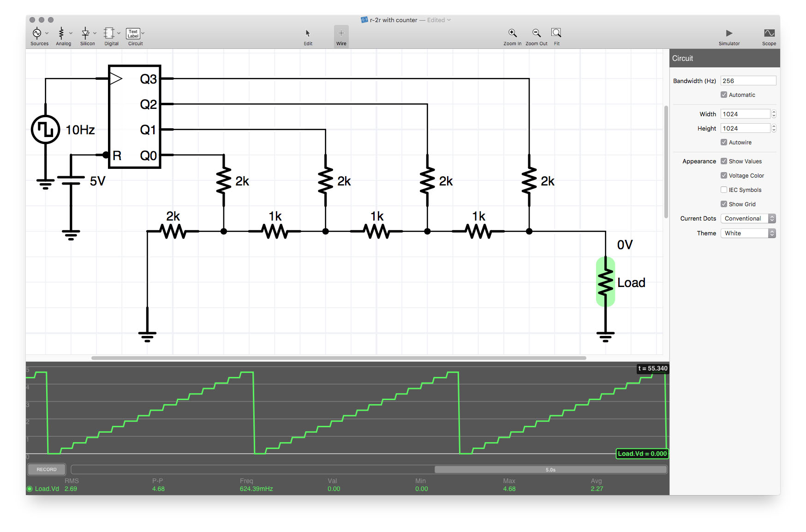Viewport: 806px width, 532px height.
Task: Click the 10Hz source label
Action: [80, 130]
